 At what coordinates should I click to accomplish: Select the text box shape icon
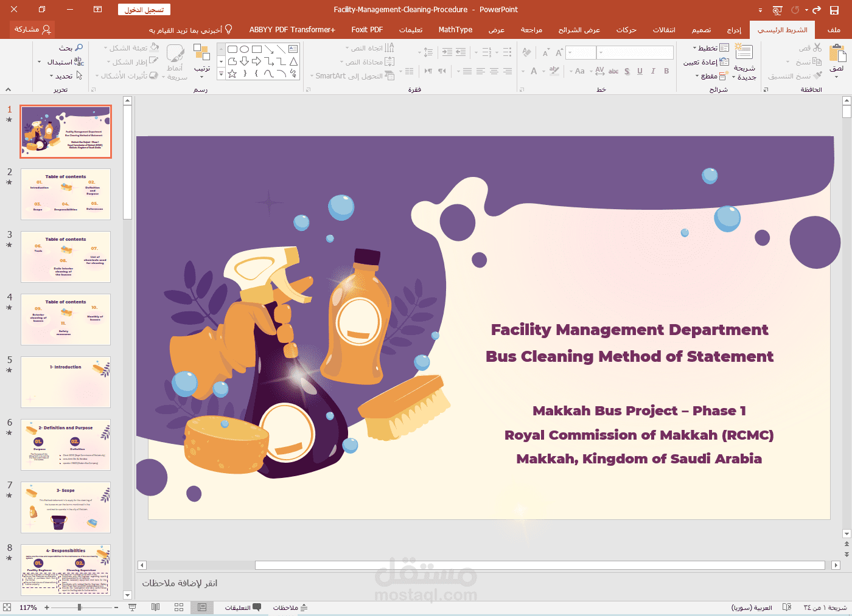coord(293,49)
